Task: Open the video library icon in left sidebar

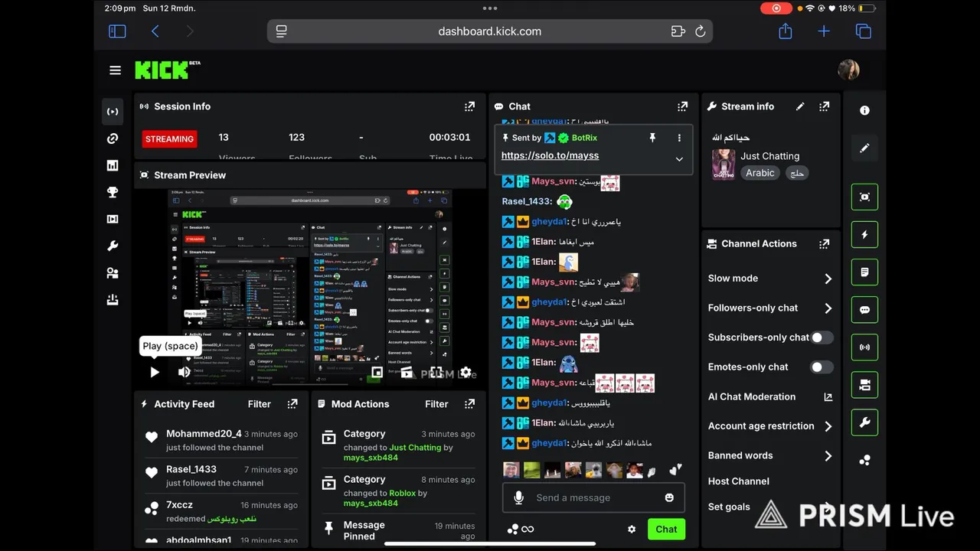Action: point(113,219)
